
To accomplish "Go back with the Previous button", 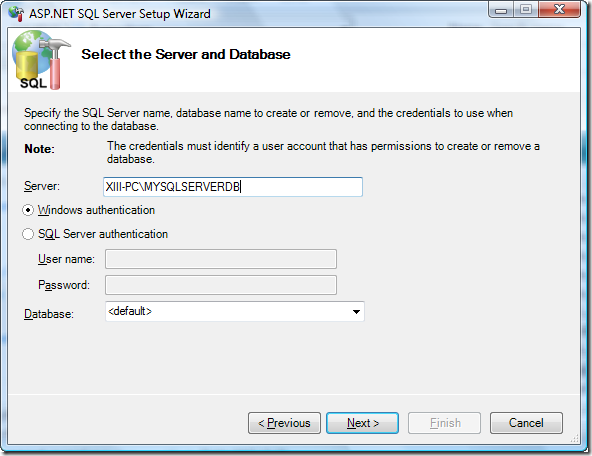I will 284,423.
